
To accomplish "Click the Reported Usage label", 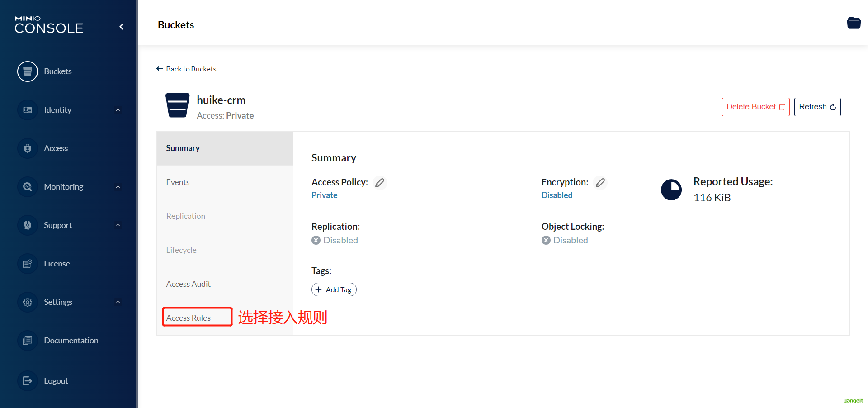I will point(733,181).
